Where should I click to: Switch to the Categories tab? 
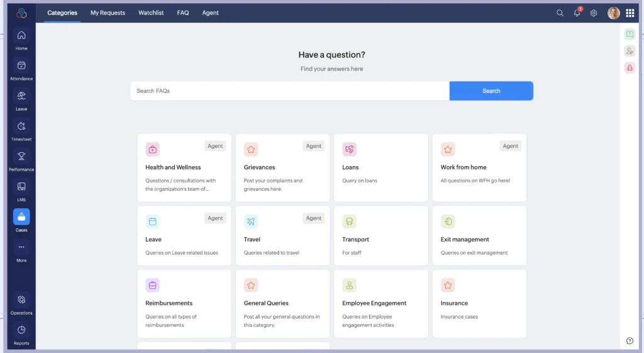pyautogui.click(x=62, y=13)
